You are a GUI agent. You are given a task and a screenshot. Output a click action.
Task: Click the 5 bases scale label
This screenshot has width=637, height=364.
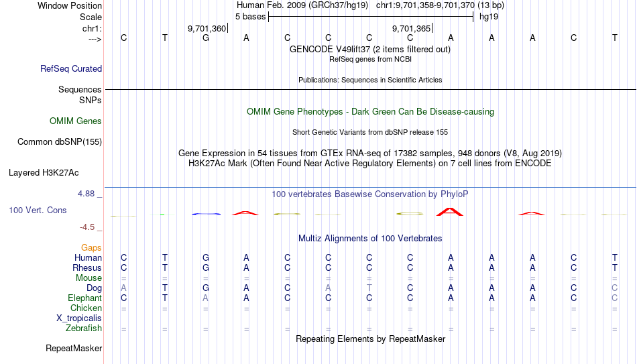point(250,17)
